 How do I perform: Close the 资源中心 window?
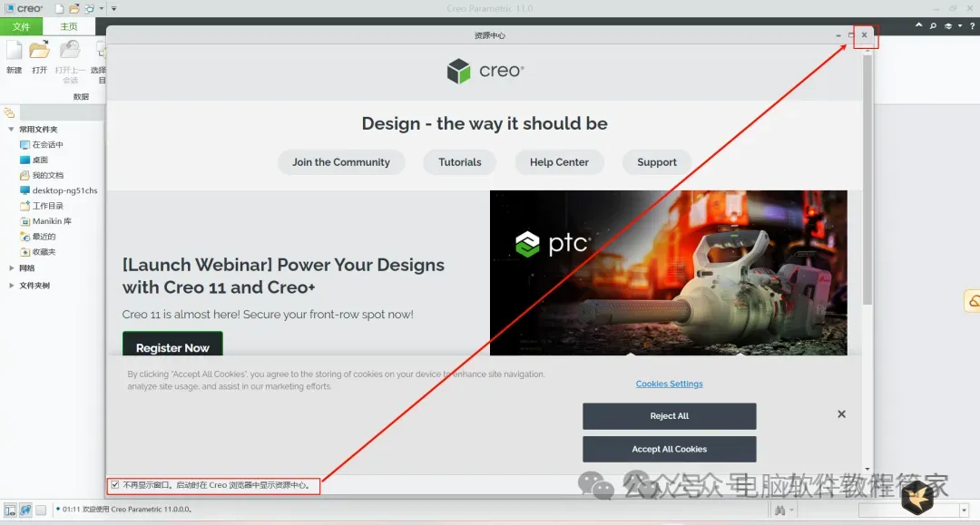click(865, 35)
